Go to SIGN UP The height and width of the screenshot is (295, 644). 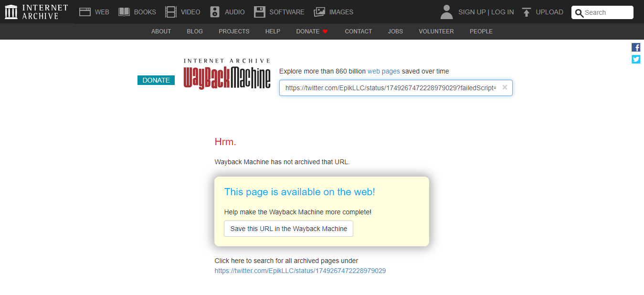click(x=472, y=12)
